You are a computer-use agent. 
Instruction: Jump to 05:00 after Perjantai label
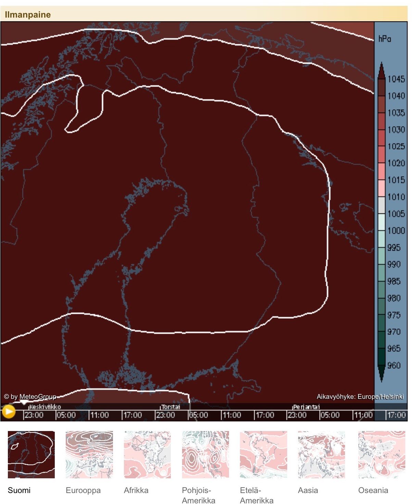330,415
